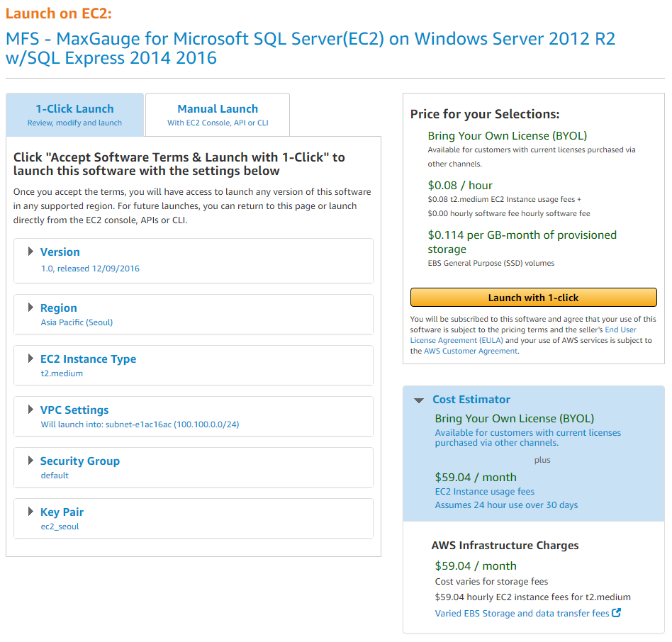Expand the Security Group arrow
The height and width of the screenshot is (642, 672).
click(30, 461)
